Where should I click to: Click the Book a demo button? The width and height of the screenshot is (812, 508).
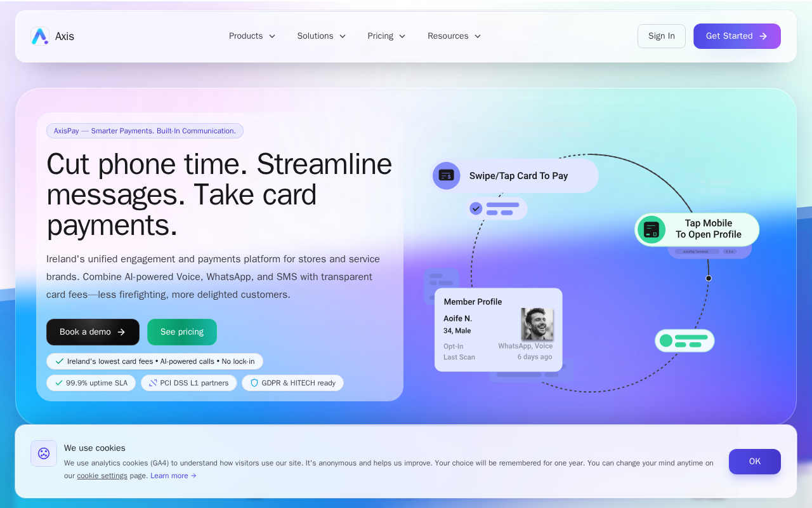93,332
